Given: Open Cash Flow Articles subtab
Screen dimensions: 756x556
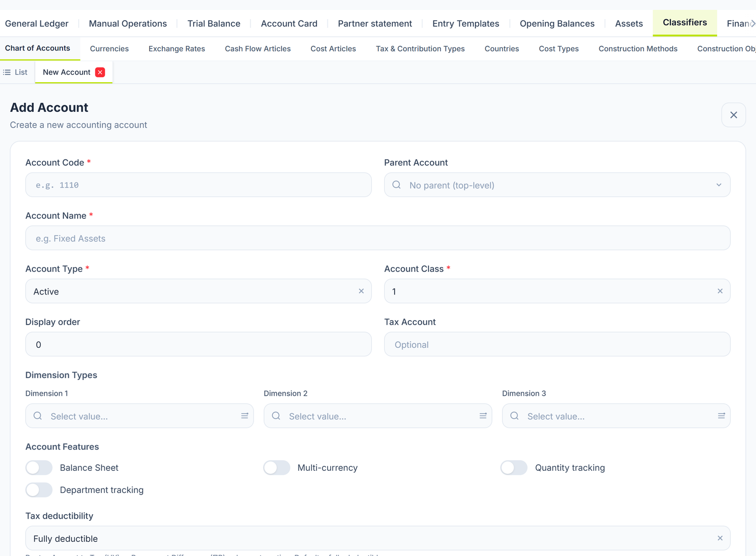Looking at the screenshot, I should coord(258,49).
